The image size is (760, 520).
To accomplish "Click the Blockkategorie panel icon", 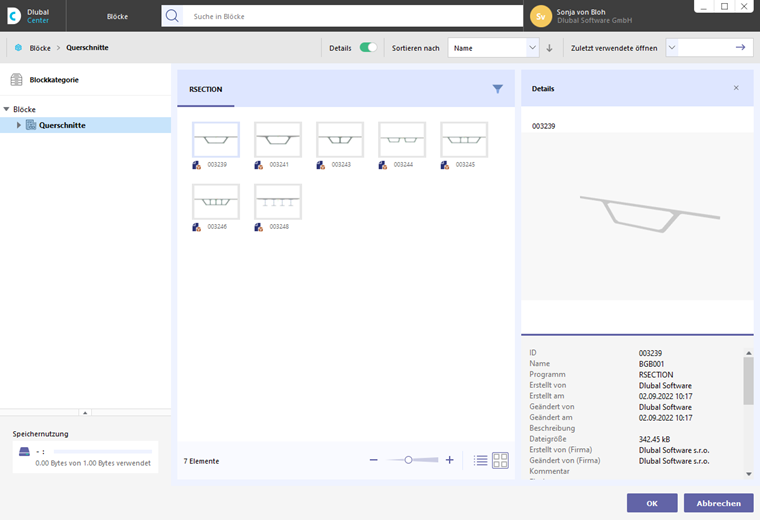I will point(16,79).
